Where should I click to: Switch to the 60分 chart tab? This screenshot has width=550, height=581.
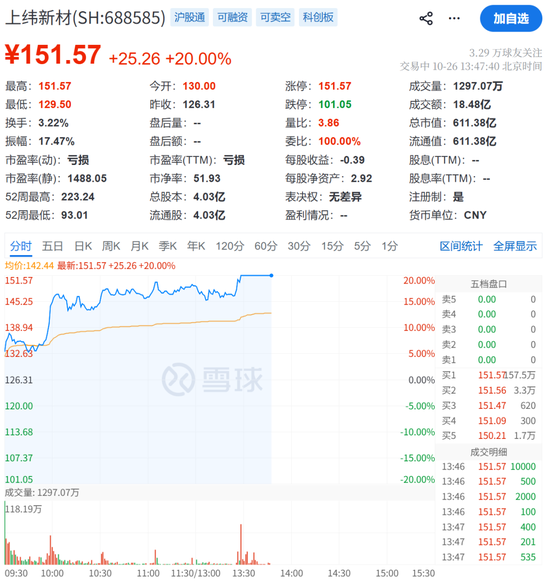(266, 246)
